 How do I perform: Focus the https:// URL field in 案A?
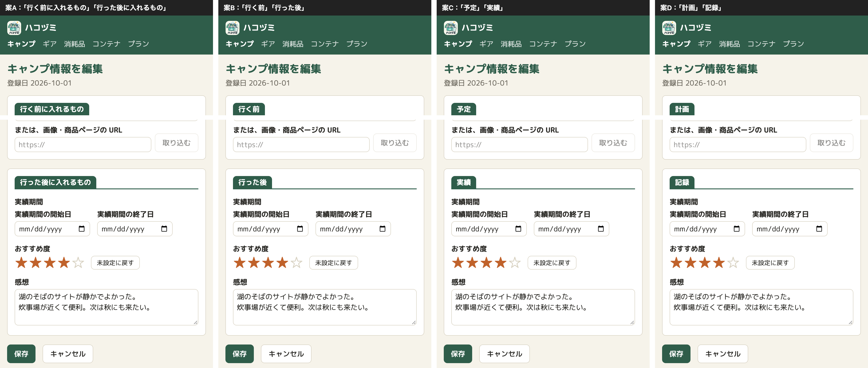[x=83, y=145]
